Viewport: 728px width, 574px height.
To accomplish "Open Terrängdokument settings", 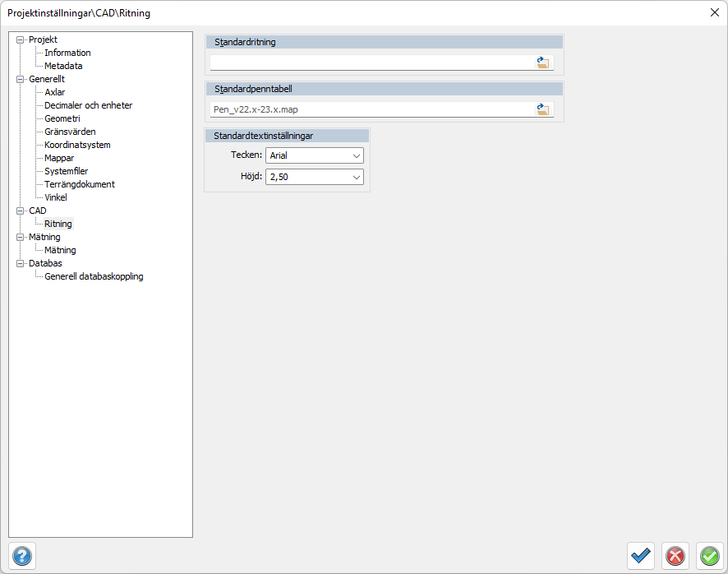I will pos(80,184).
